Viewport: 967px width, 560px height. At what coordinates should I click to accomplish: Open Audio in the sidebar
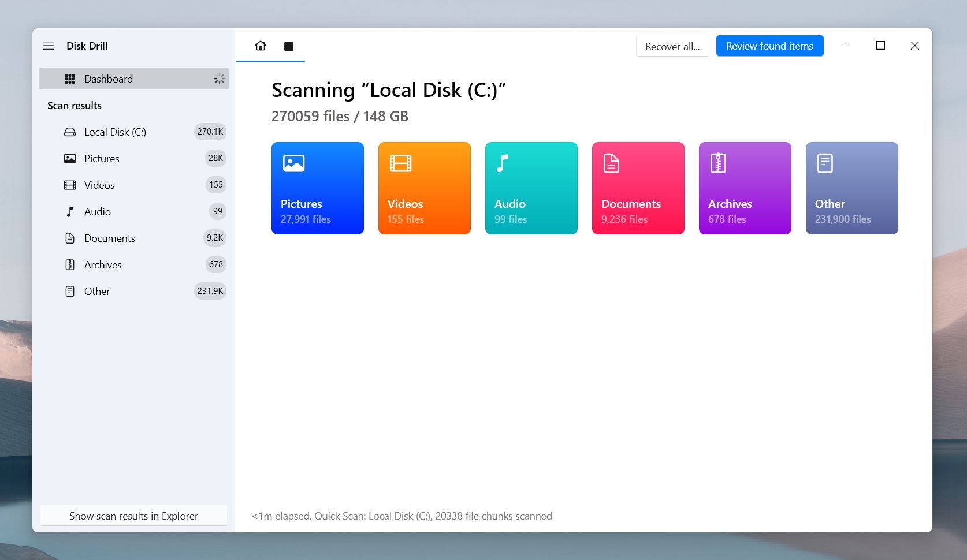(x=133, y=211)
